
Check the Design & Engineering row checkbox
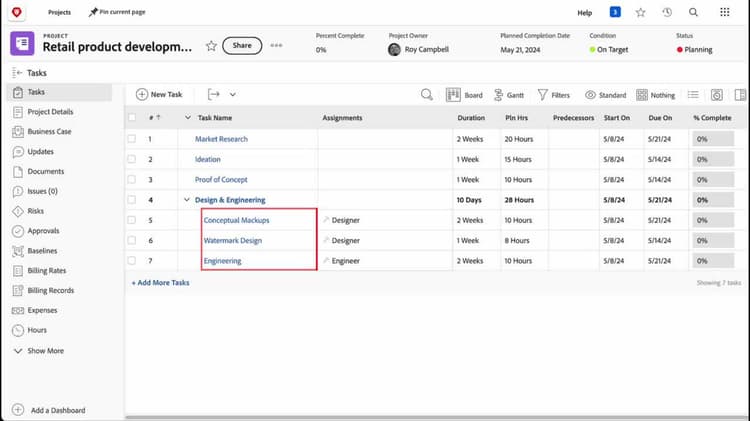point(132,199)
